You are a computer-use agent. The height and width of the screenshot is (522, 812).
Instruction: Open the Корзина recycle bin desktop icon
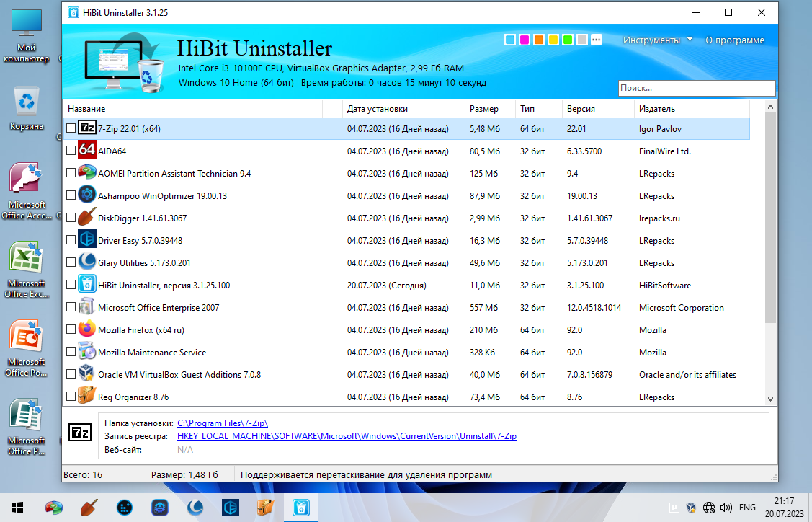pos(27,108)
